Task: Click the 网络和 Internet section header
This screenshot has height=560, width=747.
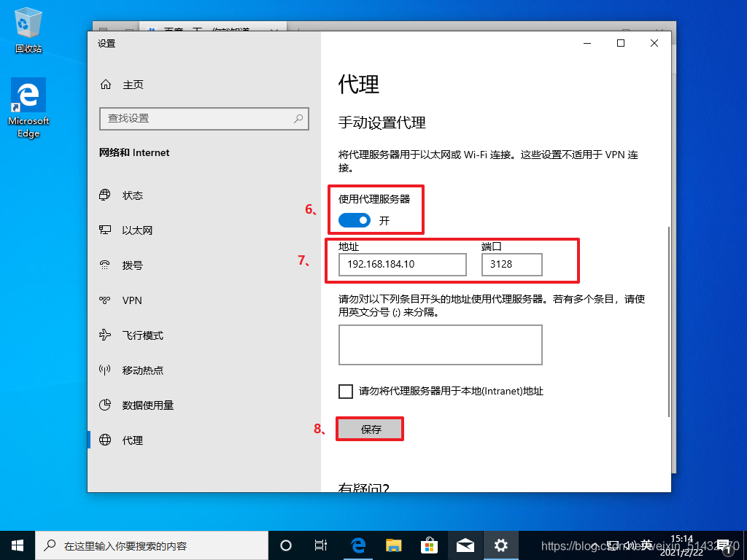Action: click(134, 153)
